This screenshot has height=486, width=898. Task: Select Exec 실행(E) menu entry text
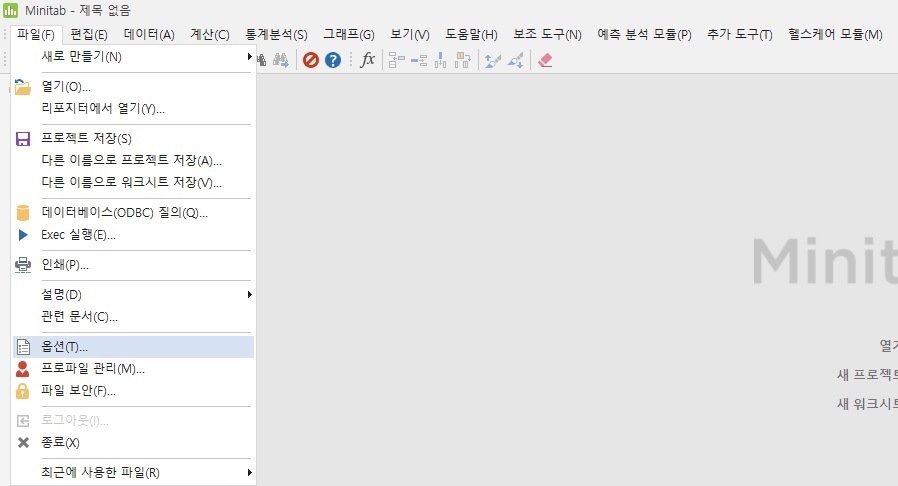coord(78,235)
